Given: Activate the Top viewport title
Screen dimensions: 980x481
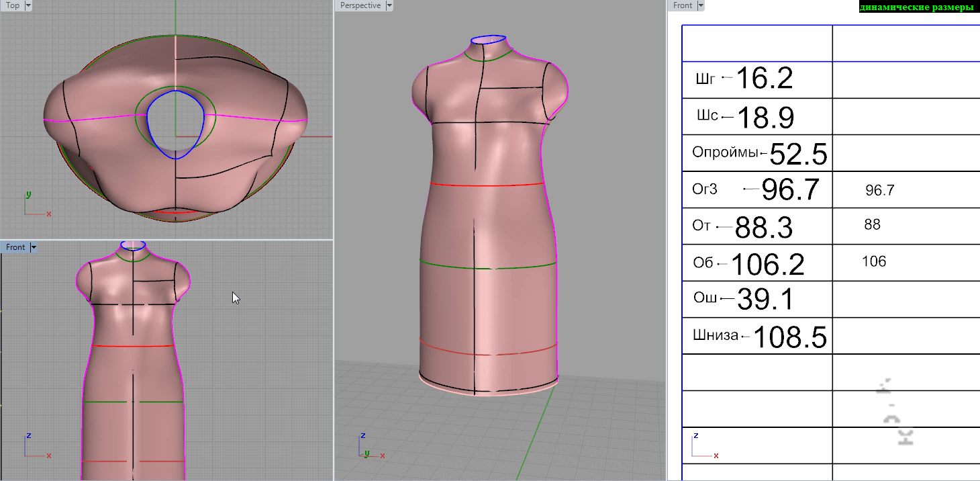Looking at the screenshot, I should (13, 5).
